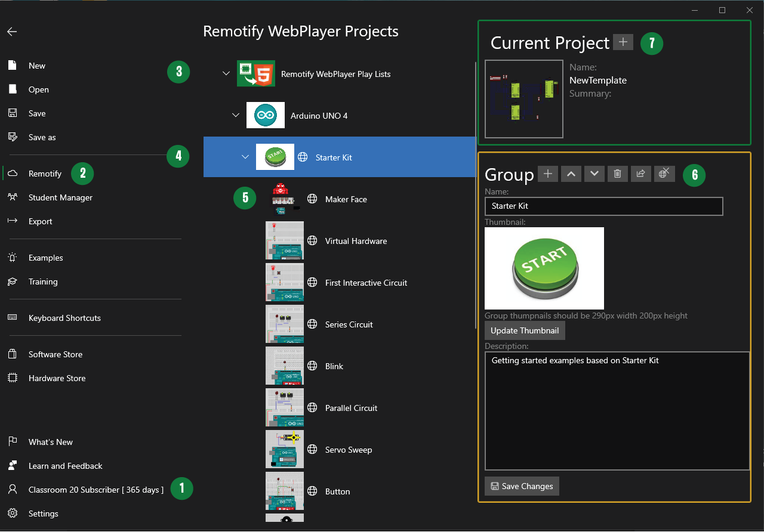Move group up with the up arrow
The image size is (764, 532).
coord(571,174)
